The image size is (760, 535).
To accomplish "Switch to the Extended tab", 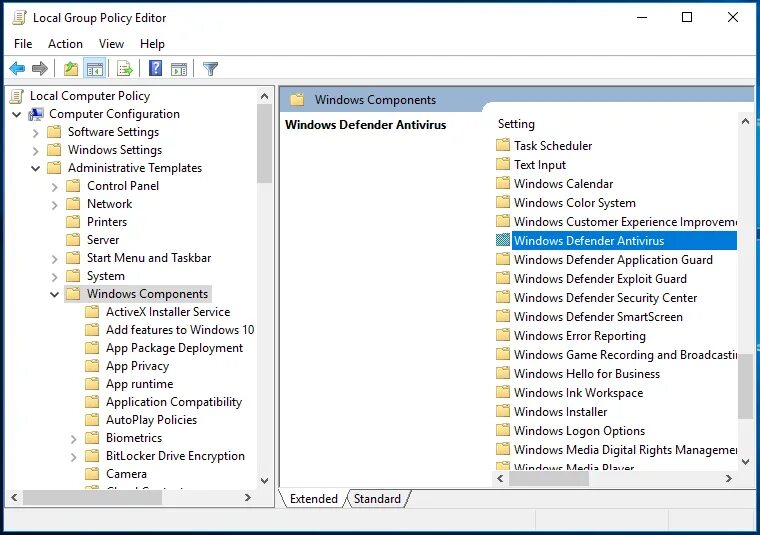I will coord(314,499).
